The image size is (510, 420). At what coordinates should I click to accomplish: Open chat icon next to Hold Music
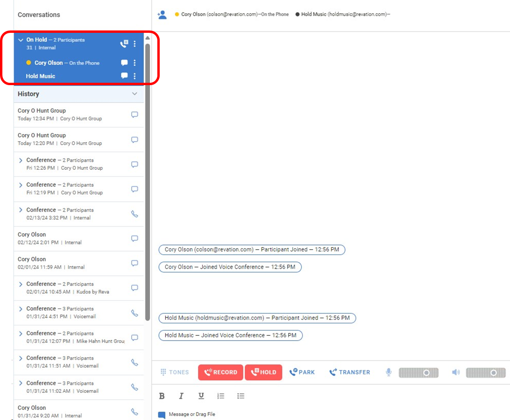click(125, 76)
